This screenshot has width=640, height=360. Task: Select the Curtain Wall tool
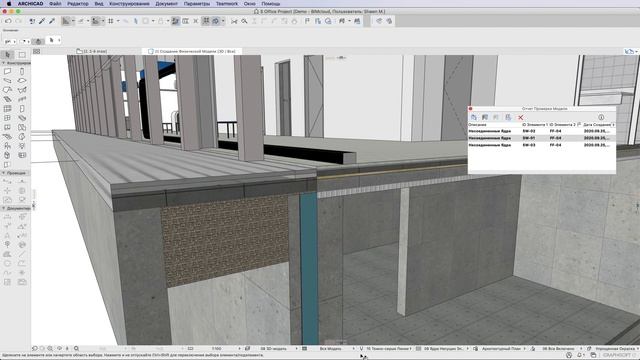pyautogui.click(x=7, y=109)
